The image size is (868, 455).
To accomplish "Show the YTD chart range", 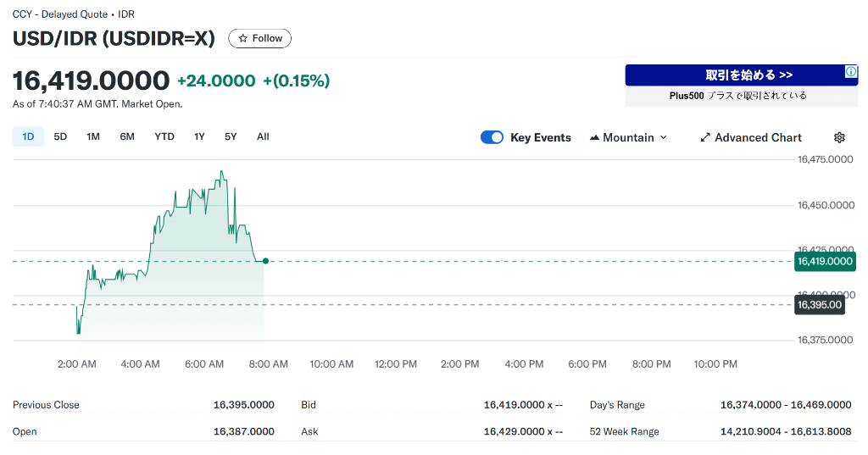I will coord(164,136).
